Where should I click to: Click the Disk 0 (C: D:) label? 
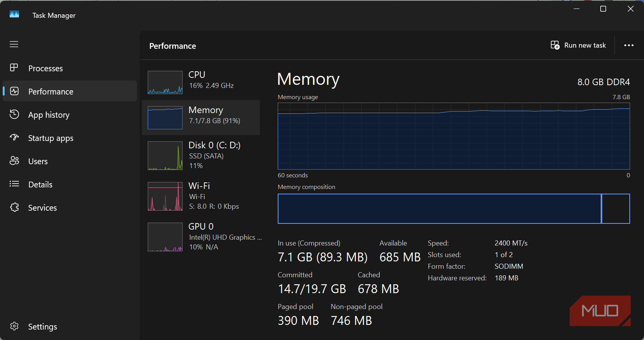point(214,145)
